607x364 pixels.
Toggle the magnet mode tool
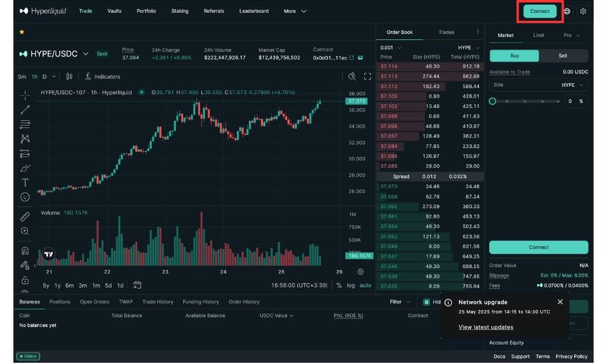25,251
